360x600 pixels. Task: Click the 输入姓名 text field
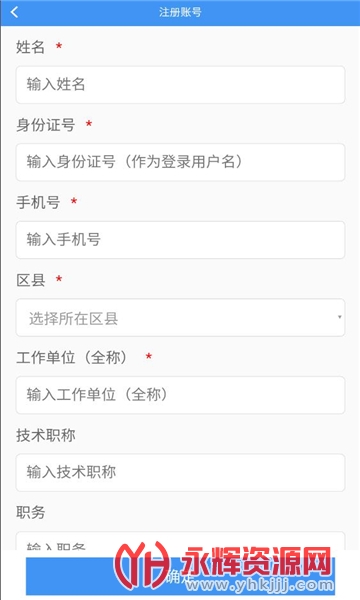(180, 85)
